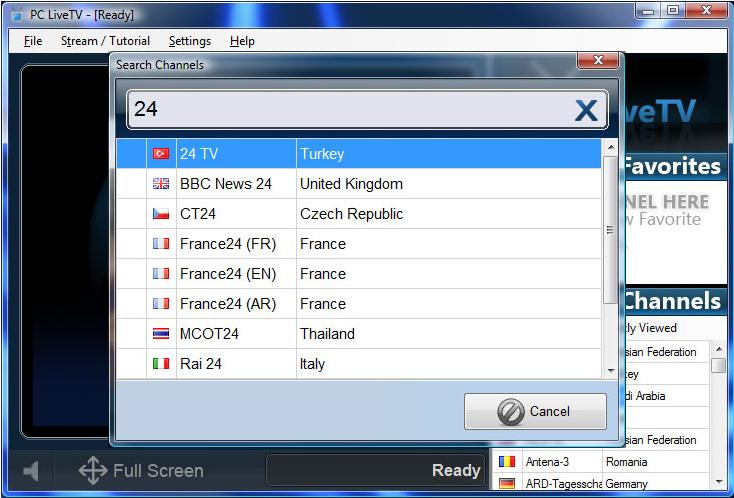Open the Settings menu
The image size is (734, 498).
pos(190,41)
